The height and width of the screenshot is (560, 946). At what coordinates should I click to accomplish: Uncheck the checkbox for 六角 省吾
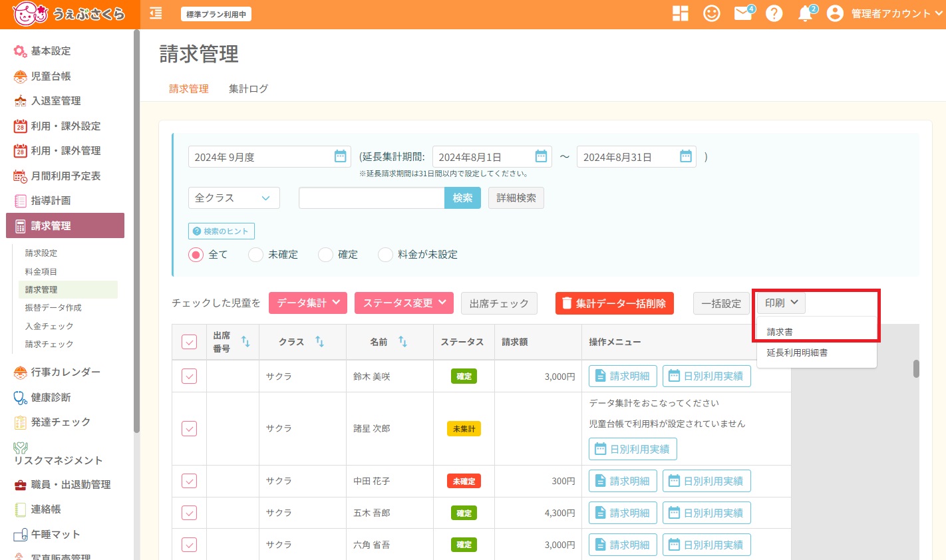[189, 545]
